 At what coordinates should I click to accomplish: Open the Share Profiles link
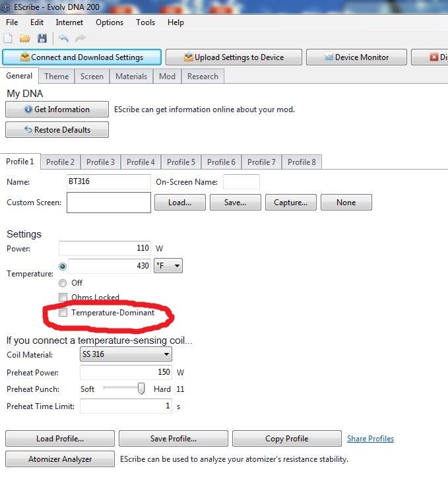pyautogui.click(x=370, y=439)
